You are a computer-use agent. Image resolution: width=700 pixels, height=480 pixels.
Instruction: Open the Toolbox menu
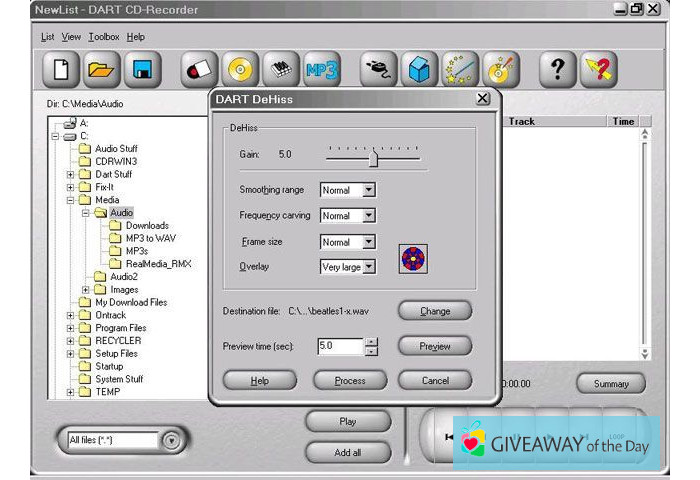pyautogui.click(x=103, y=37)
